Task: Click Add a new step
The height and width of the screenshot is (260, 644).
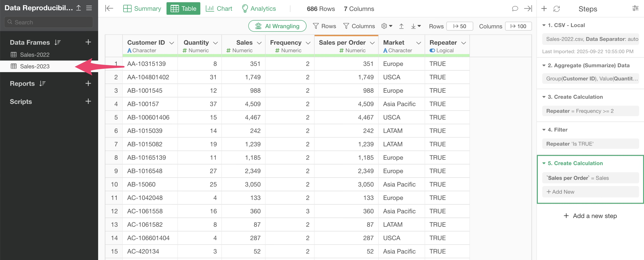Action: pyautogui.click(x=590, y=216)
